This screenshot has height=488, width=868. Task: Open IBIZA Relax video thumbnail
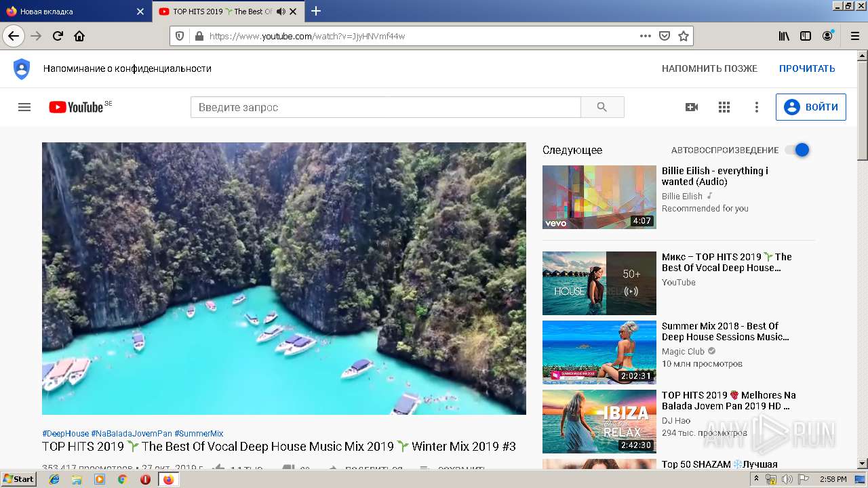coord(599,422)
